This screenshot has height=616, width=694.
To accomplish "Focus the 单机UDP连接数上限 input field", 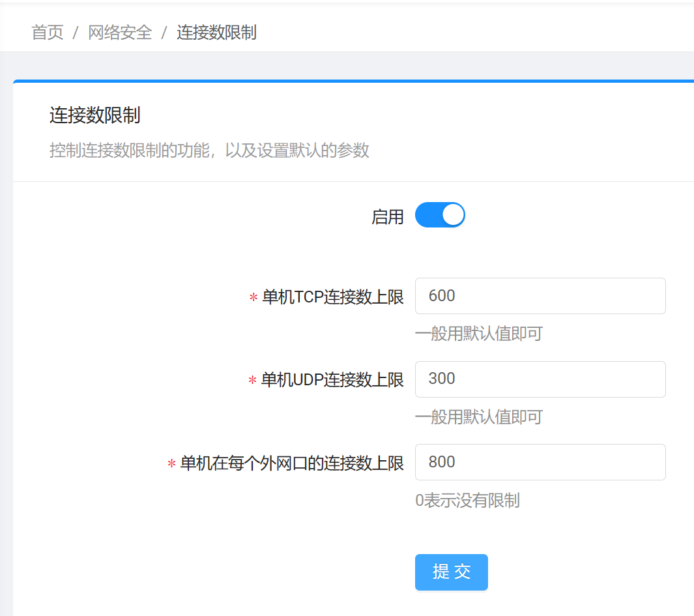I will tap(540, 379).
